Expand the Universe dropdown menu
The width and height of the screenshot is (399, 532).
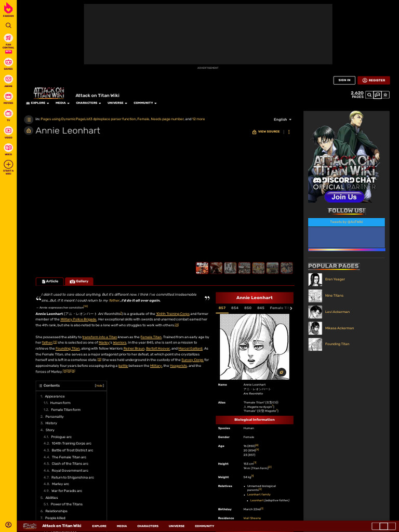[x=117, y=103]
